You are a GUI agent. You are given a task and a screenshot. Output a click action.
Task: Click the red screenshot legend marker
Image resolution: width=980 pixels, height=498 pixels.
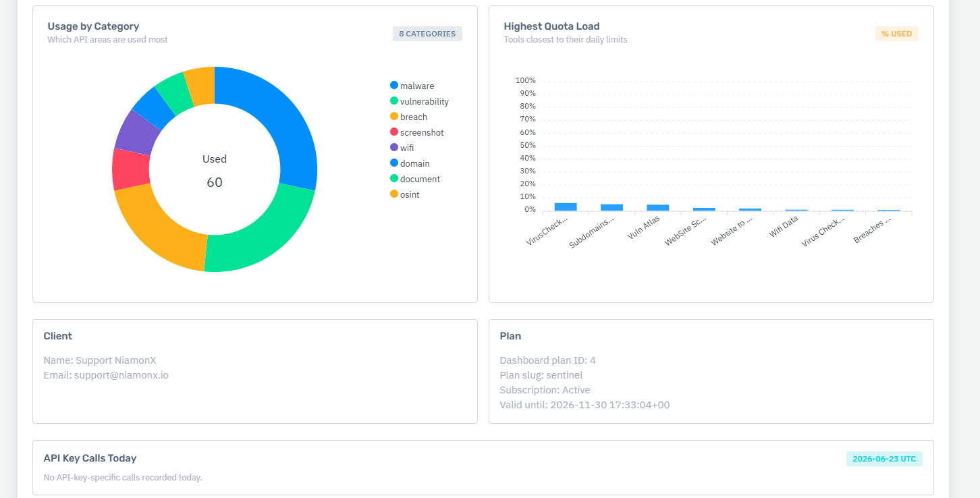pos(394,132)
